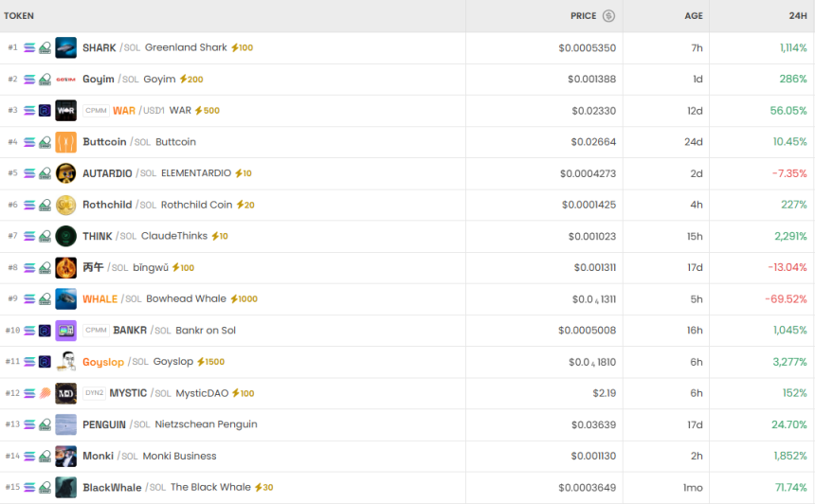
Task: Open the orange WHALE token link
Action: click(x=100, y=299)
